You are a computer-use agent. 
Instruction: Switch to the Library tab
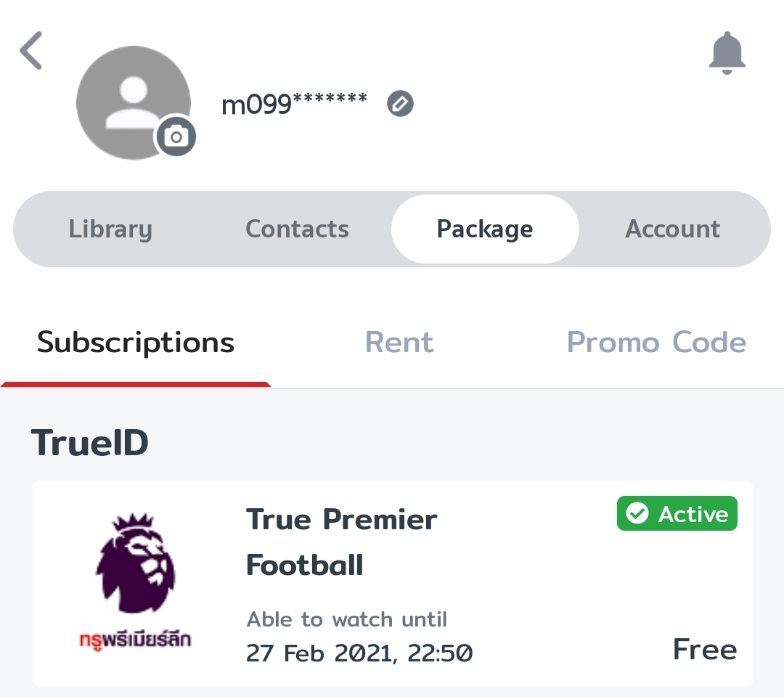pos(110,229)
